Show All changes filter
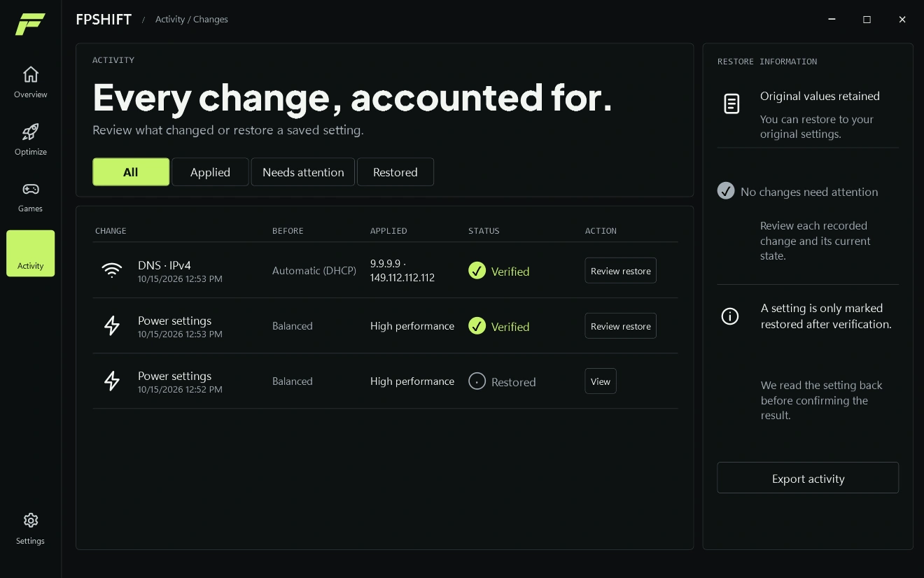924x578 pixels. point(131,172)
